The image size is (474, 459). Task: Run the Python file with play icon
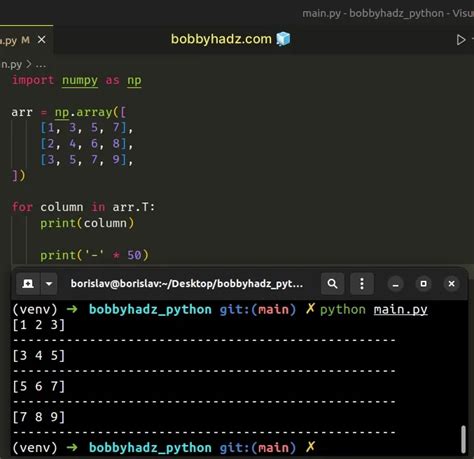461,40
